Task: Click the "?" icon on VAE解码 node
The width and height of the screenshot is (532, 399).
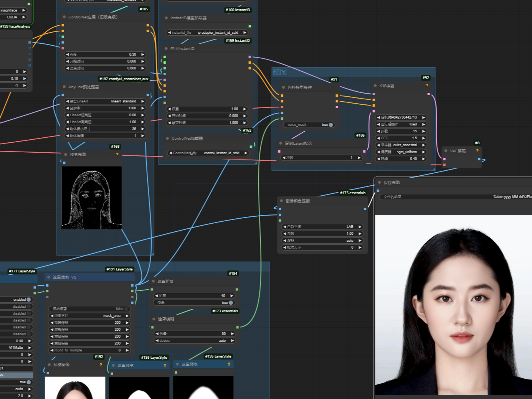Action: [477, 151]
